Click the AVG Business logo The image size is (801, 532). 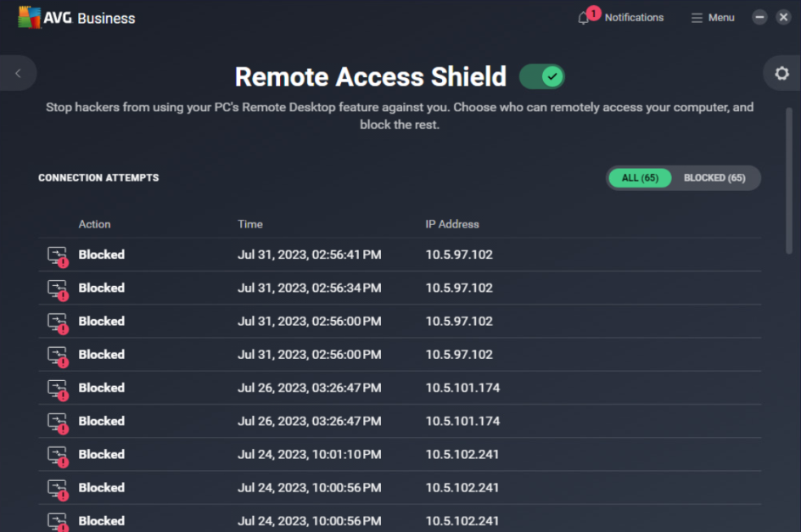[75, 16]
